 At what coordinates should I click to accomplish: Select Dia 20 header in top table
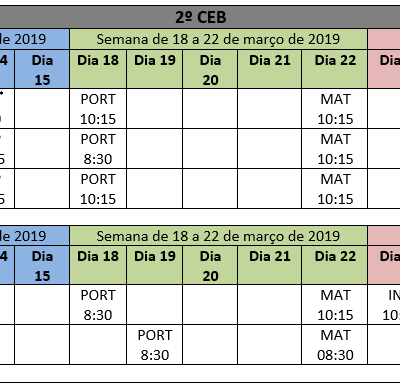[210, 69]
